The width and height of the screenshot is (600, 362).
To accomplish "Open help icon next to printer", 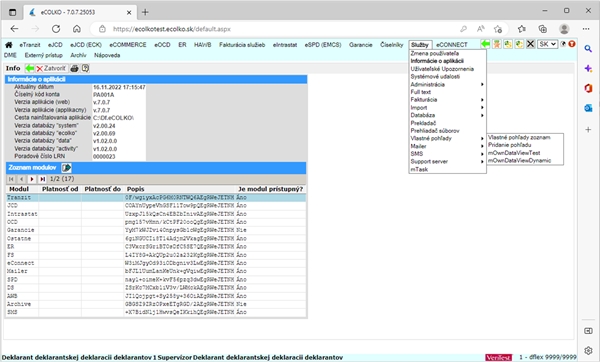I will 85,68.
